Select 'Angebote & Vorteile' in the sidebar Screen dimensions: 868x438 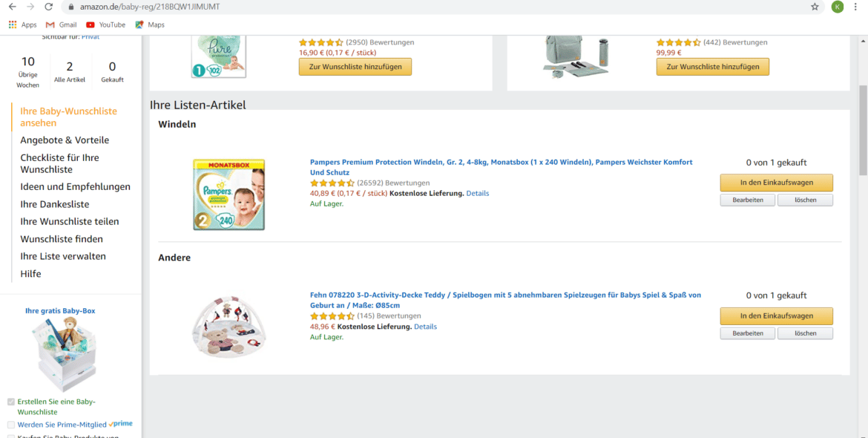click(x=65, y=140)
